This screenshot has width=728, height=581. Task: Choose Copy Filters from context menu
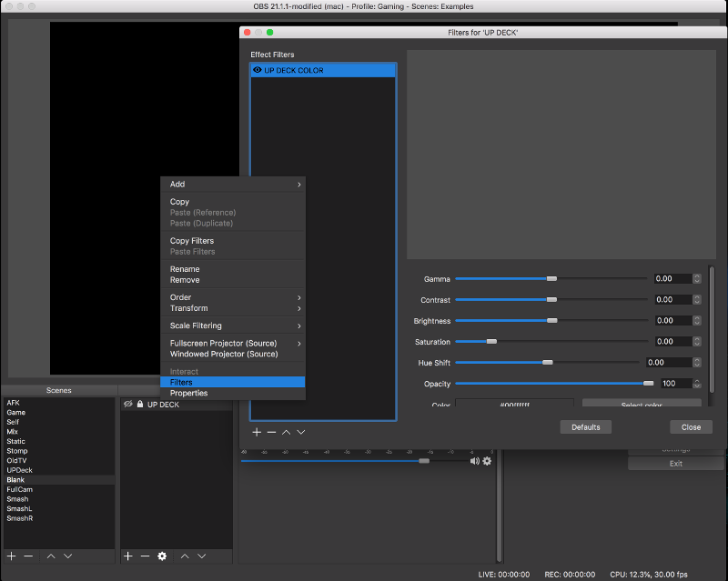[192, 241]
